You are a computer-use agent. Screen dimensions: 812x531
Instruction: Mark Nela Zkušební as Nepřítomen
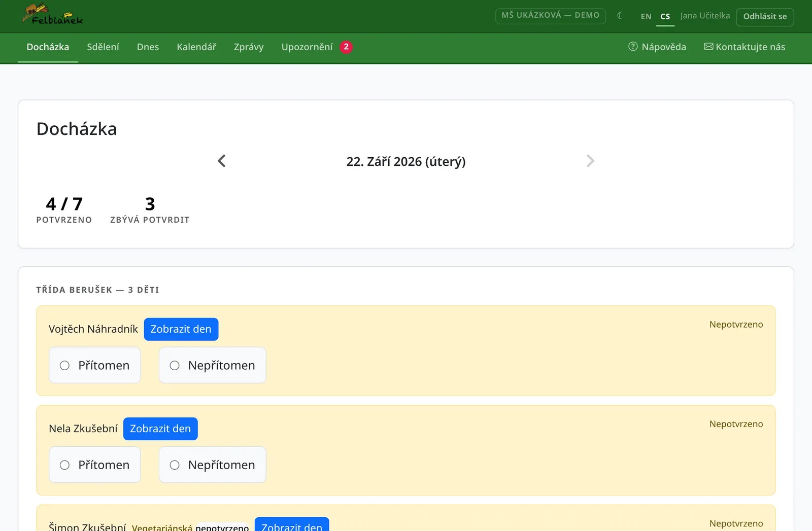point(213,465)
